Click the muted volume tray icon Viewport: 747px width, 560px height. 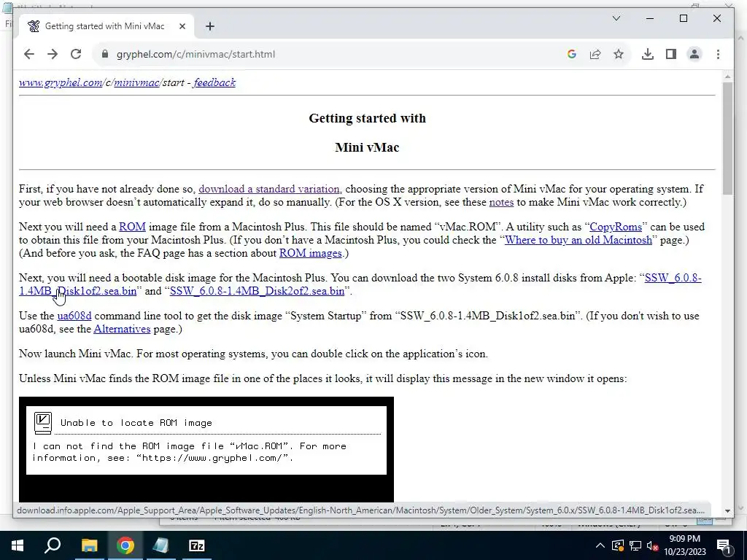(652, 545)
